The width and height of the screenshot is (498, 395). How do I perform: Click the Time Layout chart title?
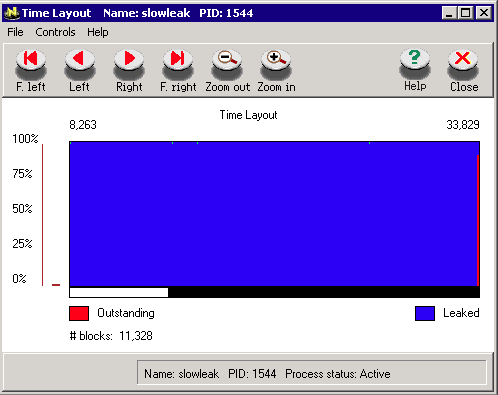tap(248, 115)
